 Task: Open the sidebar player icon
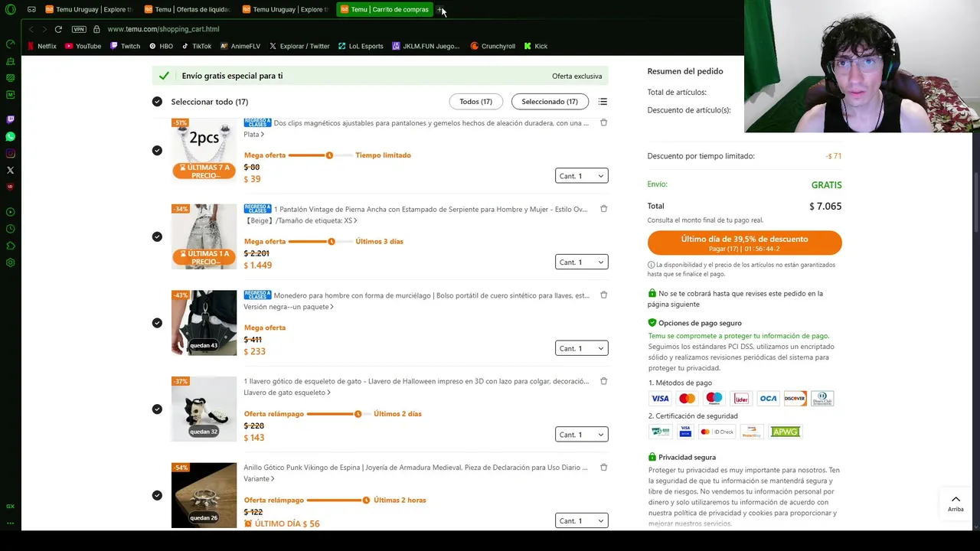tap(10, 212)
